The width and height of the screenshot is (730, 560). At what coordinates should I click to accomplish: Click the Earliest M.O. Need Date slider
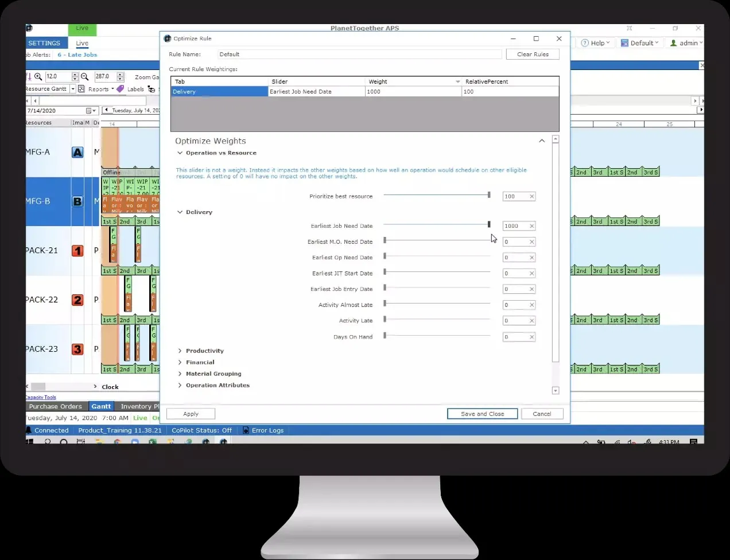(x=437, y=240)
